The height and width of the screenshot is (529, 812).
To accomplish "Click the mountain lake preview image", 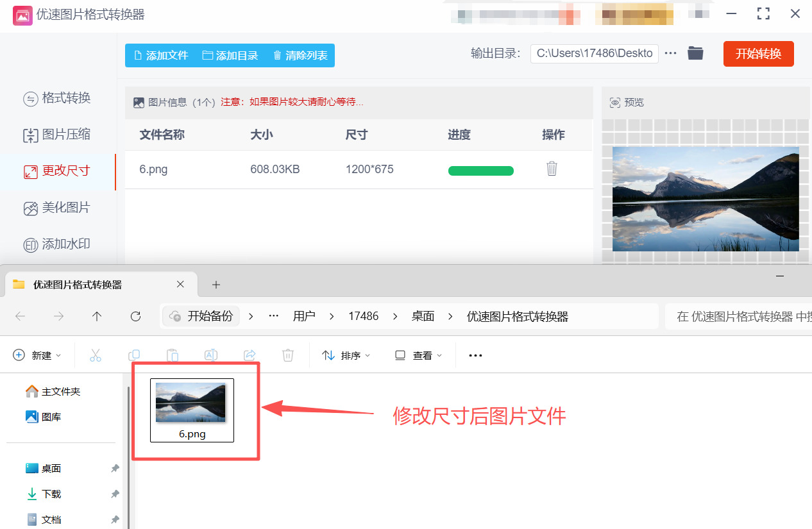I will [706, 199].
